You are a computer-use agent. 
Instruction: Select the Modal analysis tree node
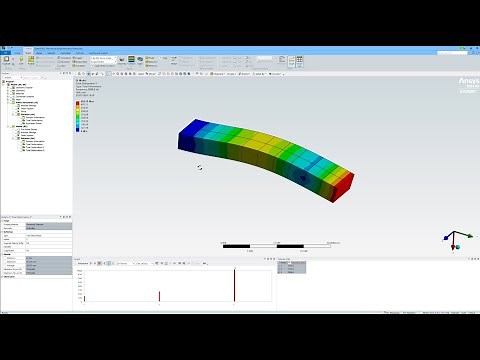[19, 126]
